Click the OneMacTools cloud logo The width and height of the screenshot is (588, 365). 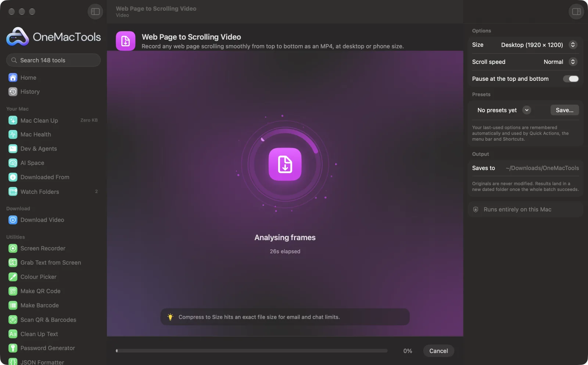point(18,37)
